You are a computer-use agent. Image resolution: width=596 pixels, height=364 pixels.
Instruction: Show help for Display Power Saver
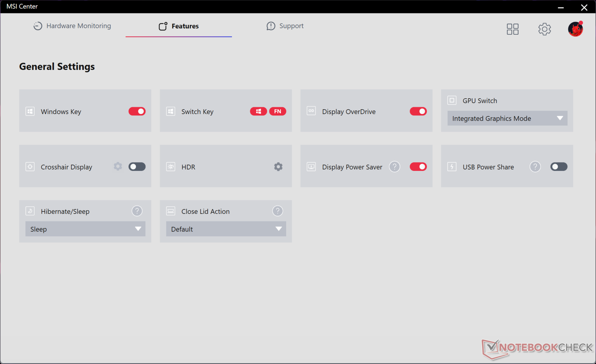394,167
